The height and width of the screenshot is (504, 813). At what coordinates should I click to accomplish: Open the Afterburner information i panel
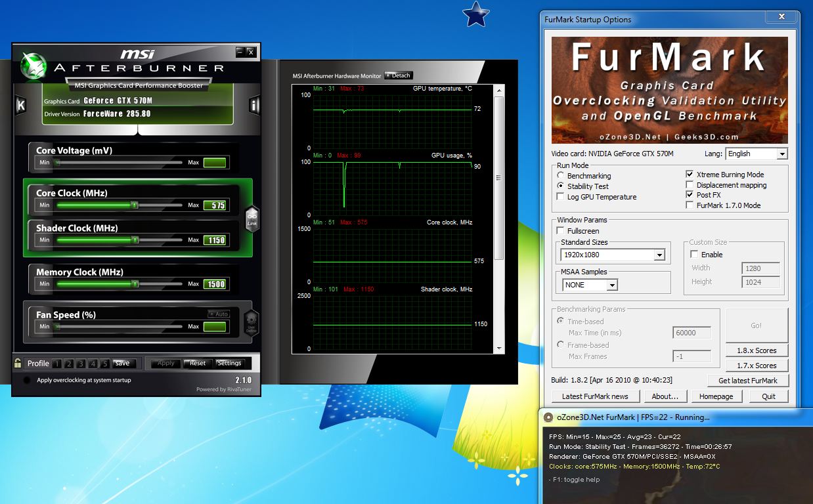point(254,105)
